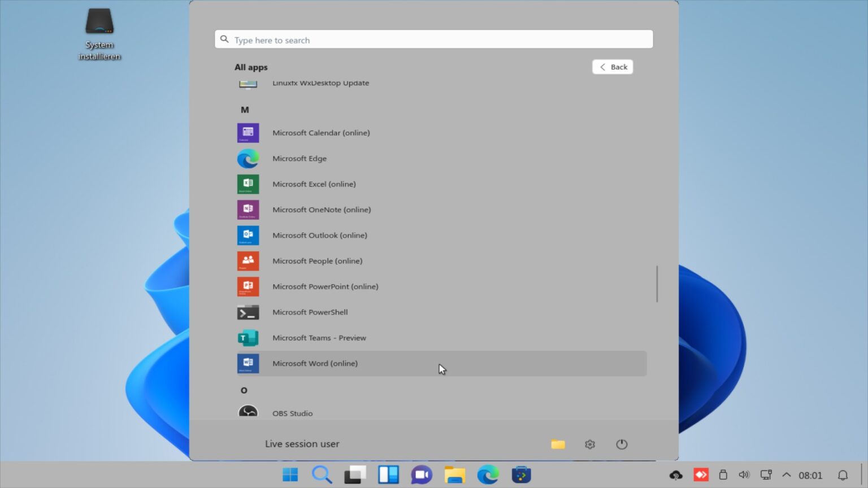The image size is (868, 488).
Task: Open Microsoft Teams - Preview icon
Action: click(x=248, y=338)
